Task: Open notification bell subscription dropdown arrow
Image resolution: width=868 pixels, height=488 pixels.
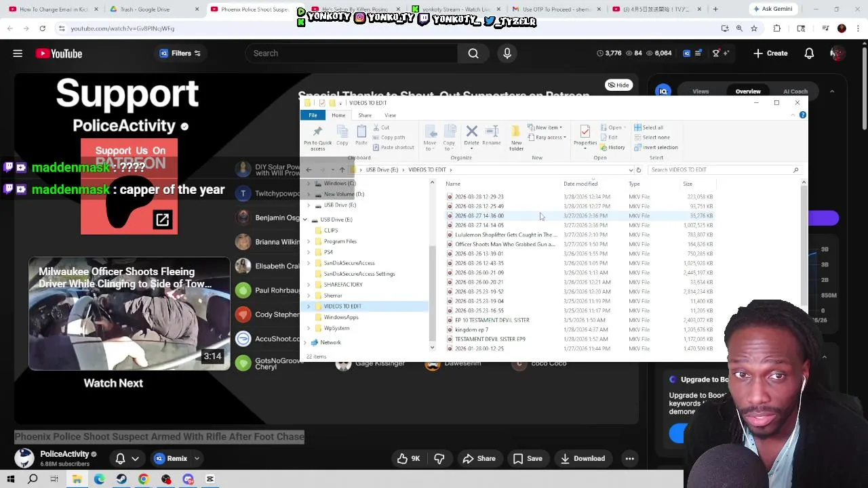Action: click(136, 459)
